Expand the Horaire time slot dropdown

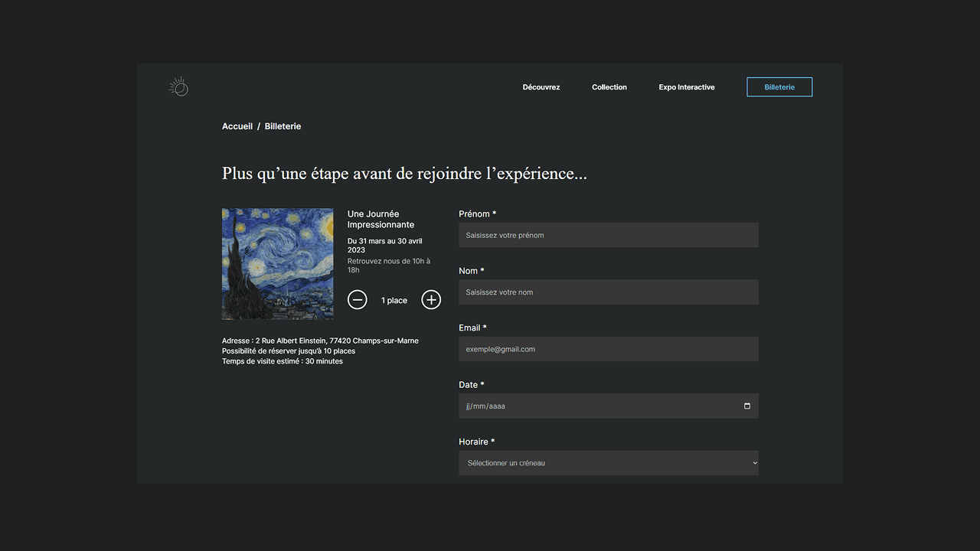click(608, 463)
